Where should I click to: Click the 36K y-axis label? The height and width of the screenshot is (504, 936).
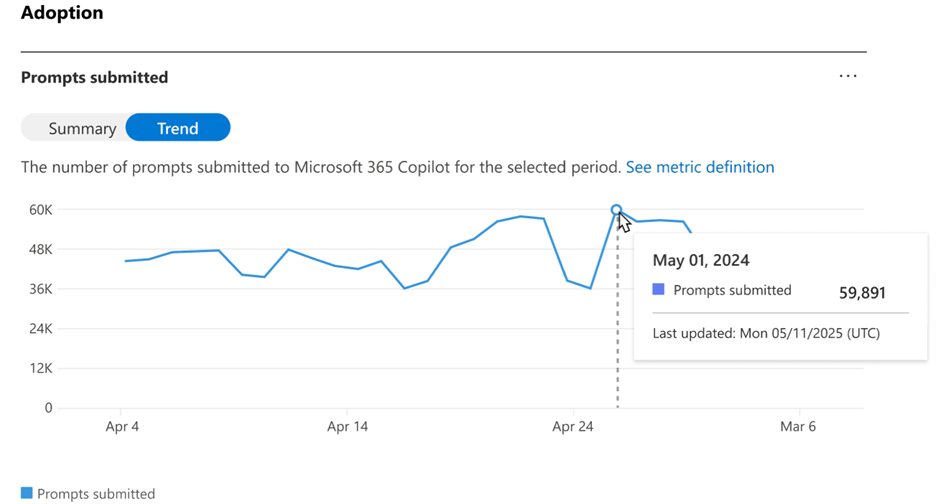coord(40,289)
